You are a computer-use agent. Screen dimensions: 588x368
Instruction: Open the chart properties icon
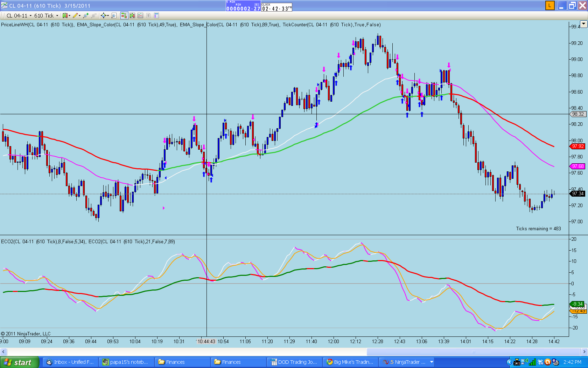156,15
